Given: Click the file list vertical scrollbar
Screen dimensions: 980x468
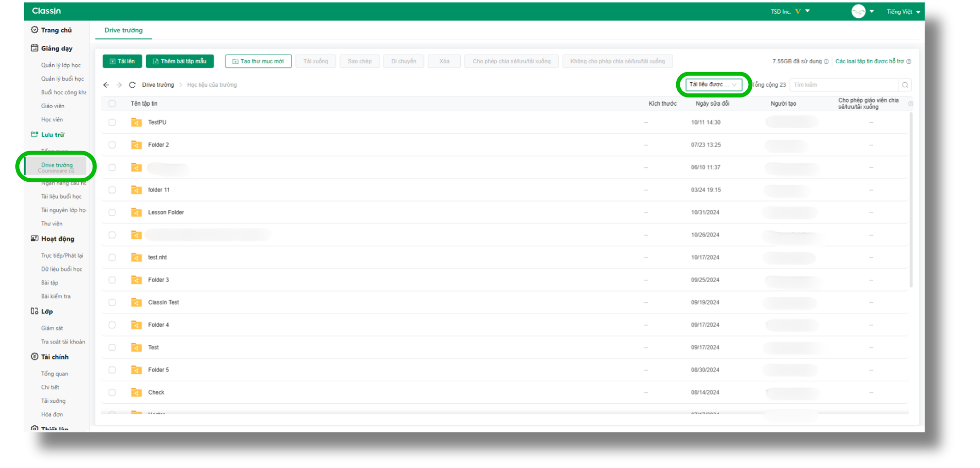Looking at the screenshot, I should point(911,199).
